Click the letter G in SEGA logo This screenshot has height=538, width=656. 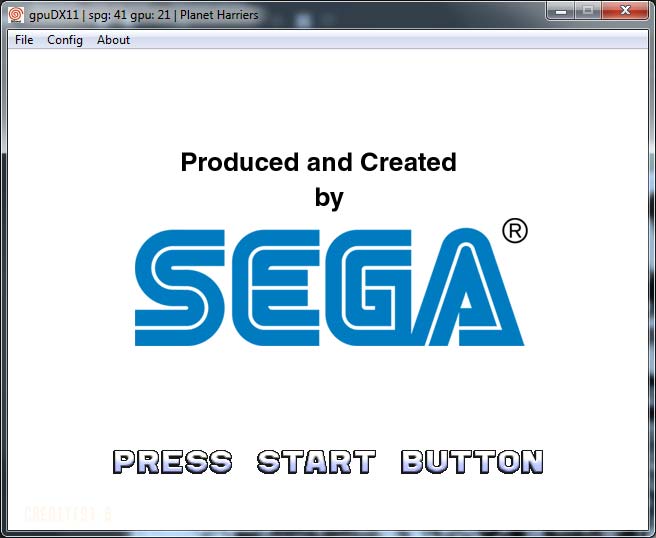(375, 288)
